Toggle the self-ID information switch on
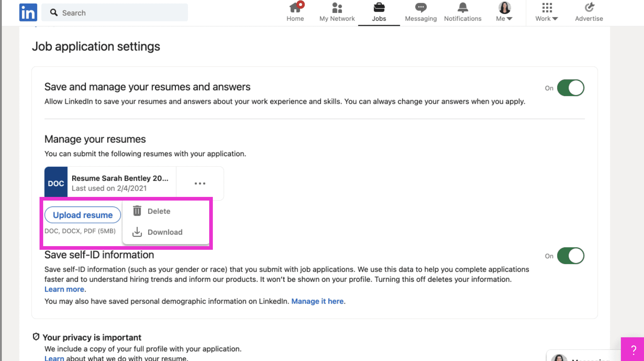The width and height of the screenshot is (644, 361). click(571, 256)
